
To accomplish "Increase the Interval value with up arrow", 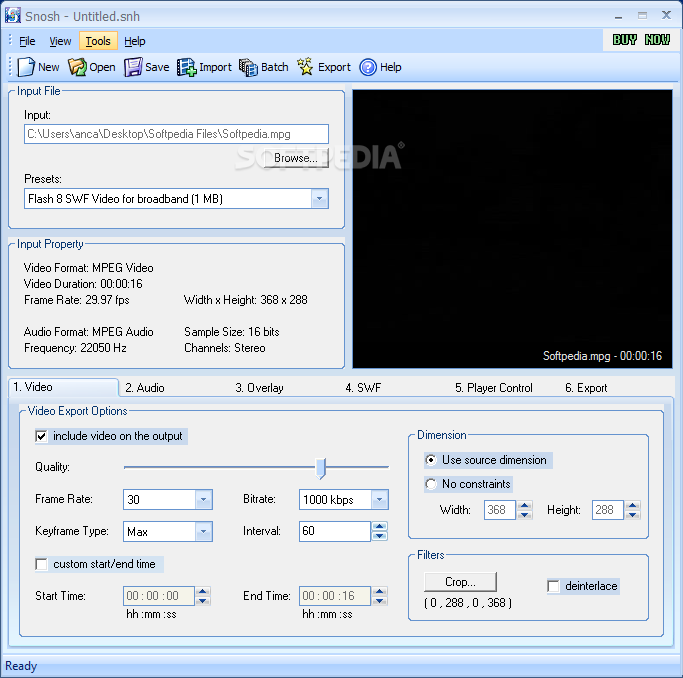I will 379,526.
